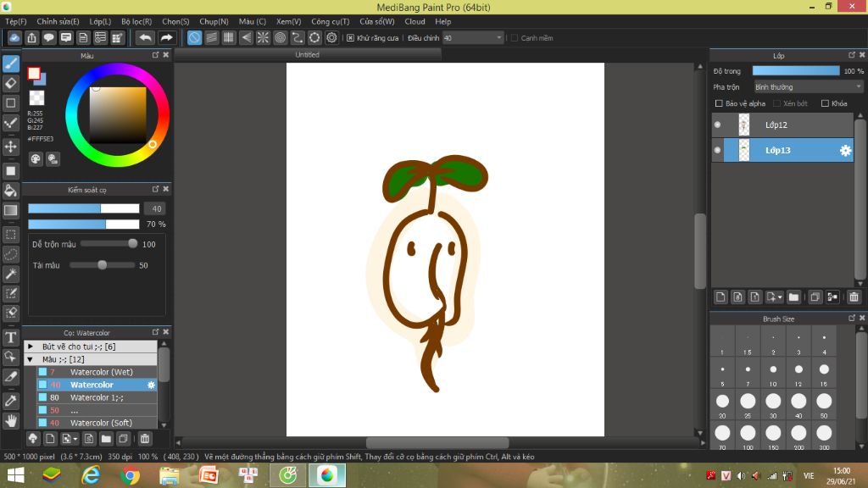This screenshot has height=488, width=868.
Task: Open the add layer dropdown arrow
Action: [x=780, y=297]
